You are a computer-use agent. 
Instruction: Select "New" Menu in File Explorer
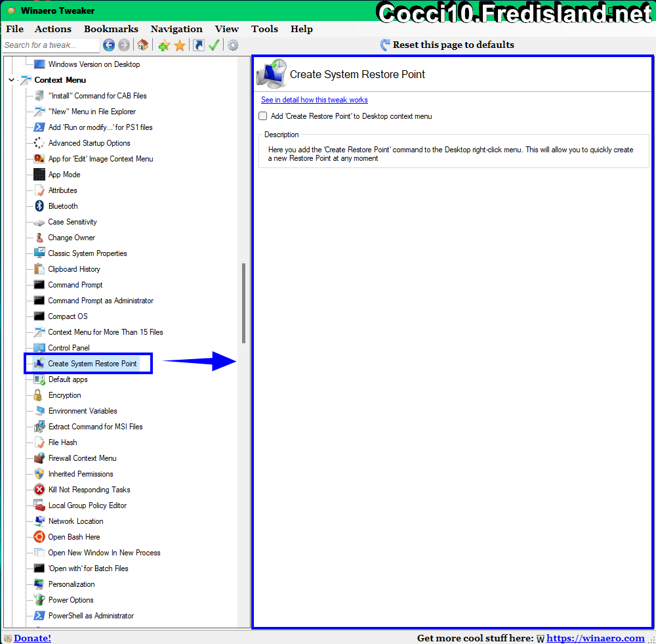(x=92, y=112)
